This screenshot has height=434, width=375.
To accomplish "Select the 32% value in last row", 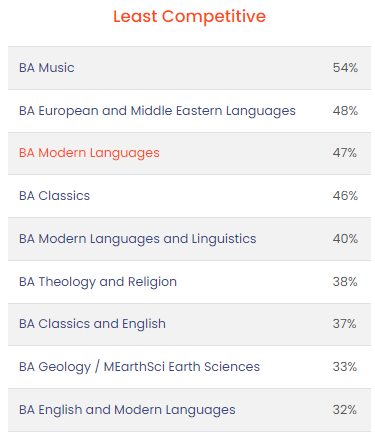I will click(345, 410).
